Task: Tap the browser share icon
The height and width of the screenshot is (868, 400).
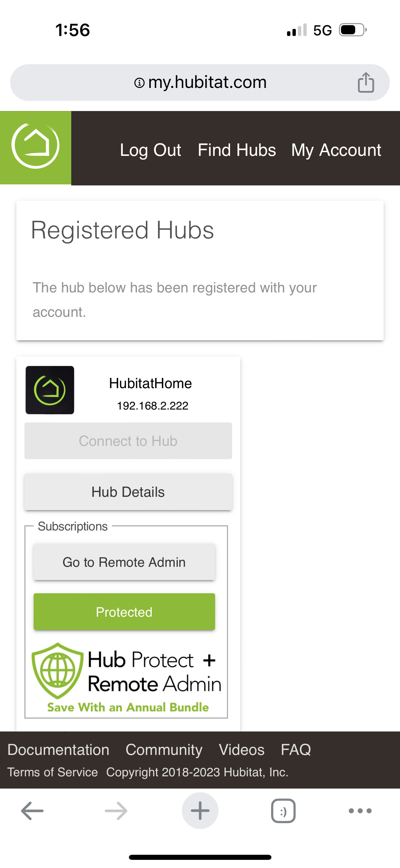Action: [x=366, y=83]
